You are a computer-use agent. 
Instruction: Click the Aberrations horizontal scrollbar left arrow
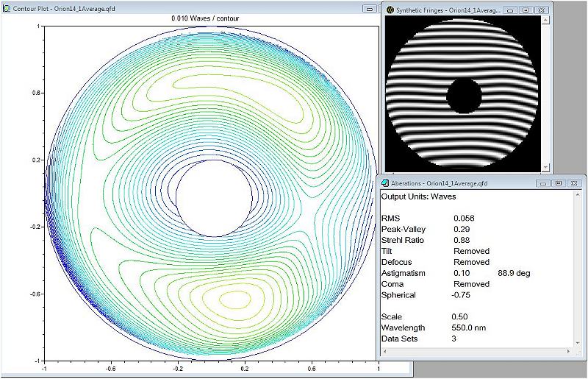[x=384, y=351]
